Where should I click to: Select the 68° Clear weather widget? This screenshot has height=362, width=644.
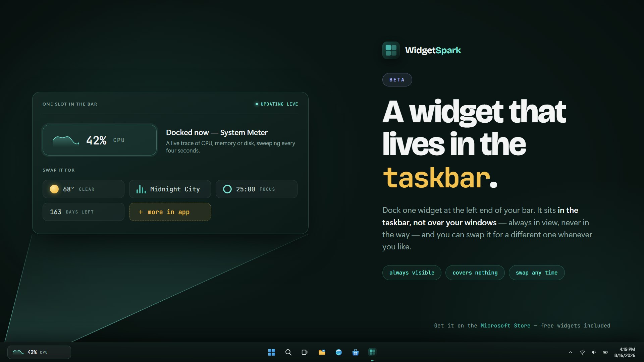point(84,189)
